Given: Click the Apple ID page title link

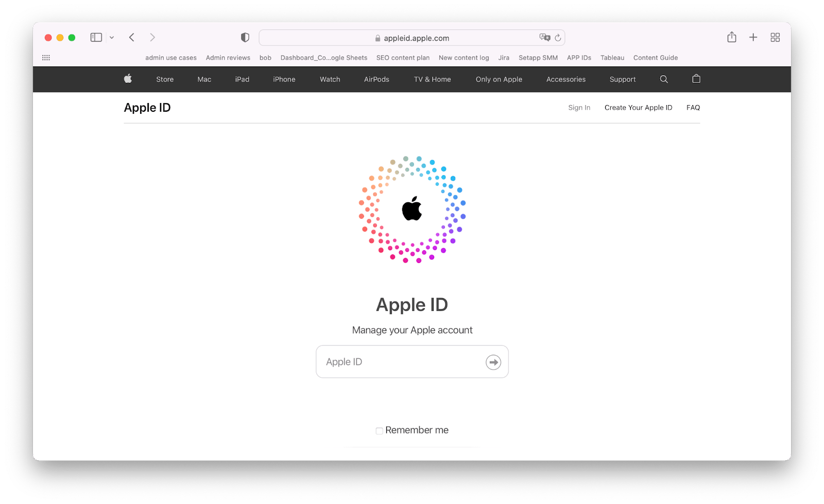Looking at the screenshot, I should click(147, 108).
